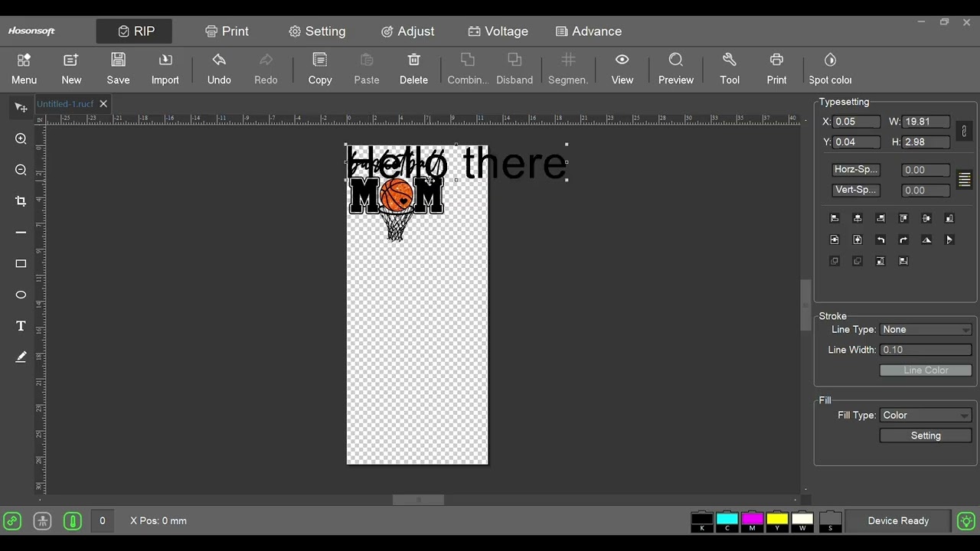980x551 pixels.
Task: Align objects to left edge
Action: pyautogui.click(x=835, y=218)
